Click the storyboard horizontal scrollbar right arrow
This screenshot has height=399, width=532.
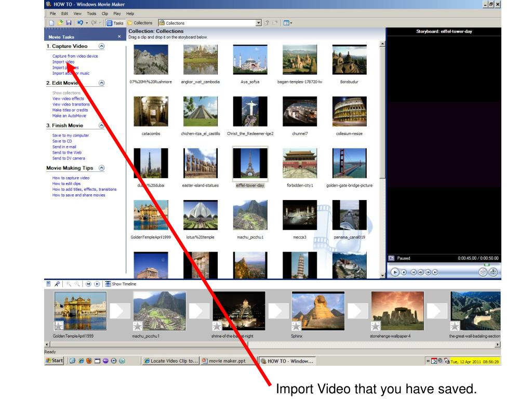click(x=497, y=344)
